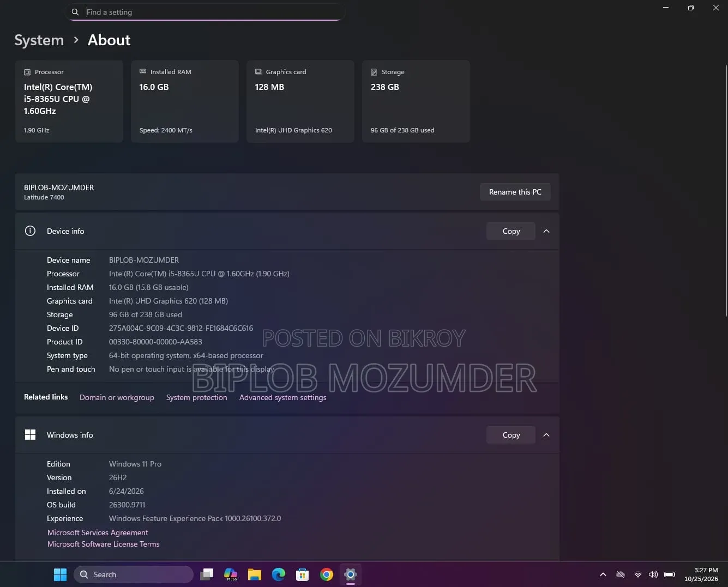The height and width of the screenshot is (587, 728).
Task: Launch Microsoft 365 Copilot from taskbar
Action: click(x=231, y=574)
